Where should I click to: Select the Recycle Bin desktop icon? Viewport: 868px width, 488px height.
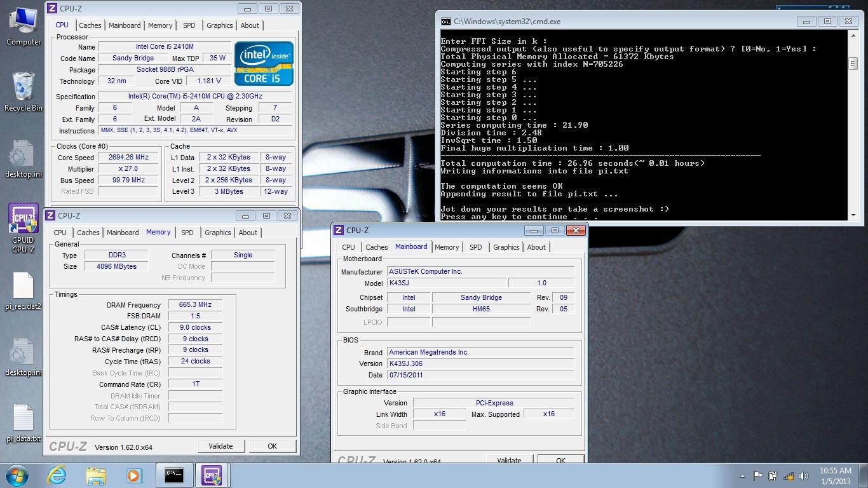[24, 92]
